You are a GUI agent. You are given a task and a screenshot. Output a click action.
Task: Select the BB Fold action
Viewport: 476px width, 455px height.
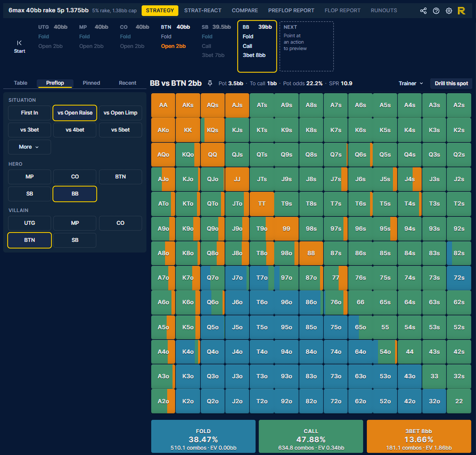click(248, 36)
